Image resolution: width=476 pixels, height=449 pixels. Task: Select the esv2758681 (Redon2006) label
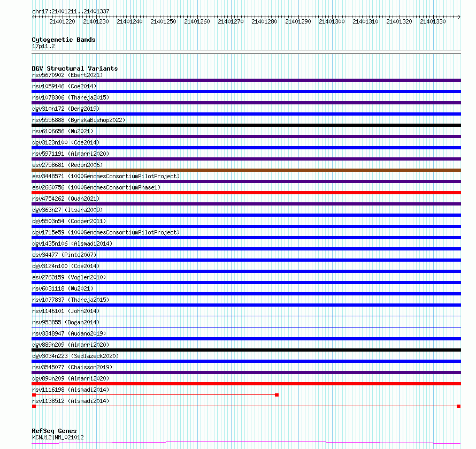[67, 165]
